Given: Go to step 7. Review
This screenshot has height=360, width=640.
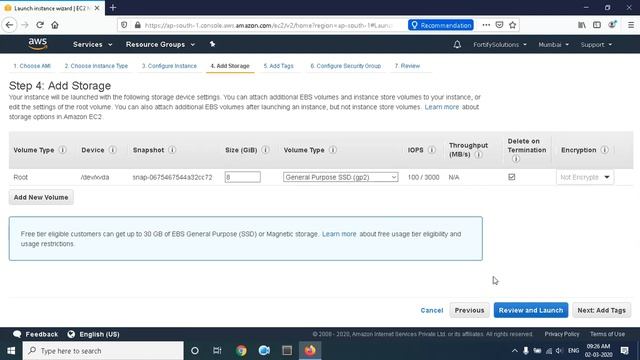Looking at the screenshot, I should pyautogui.click(x=407, y=66).
